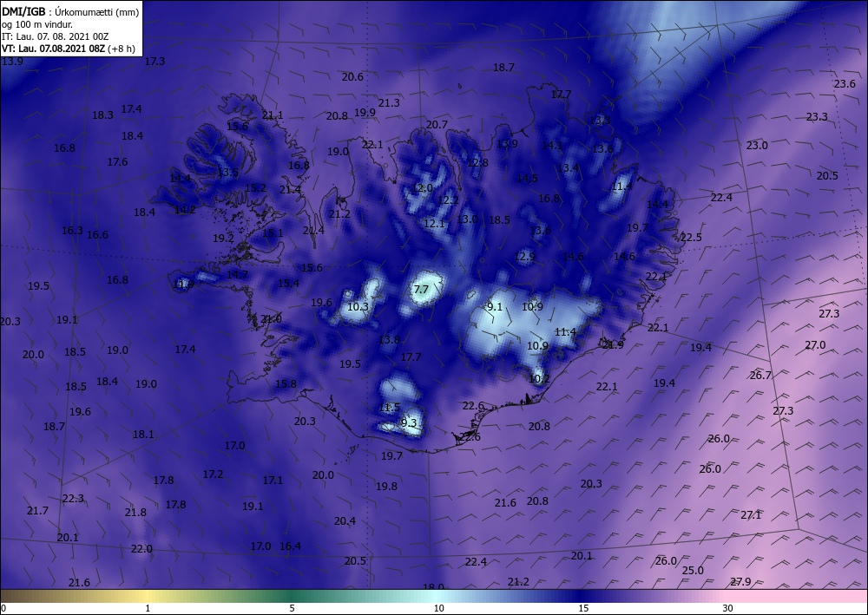Click the '19.9' map value

click(x=365, y=112)
